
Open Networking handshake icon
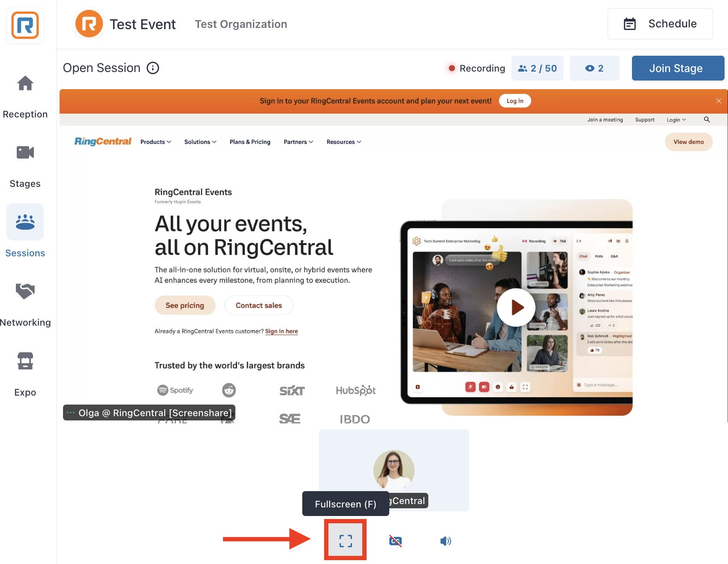tap(25, 291)
